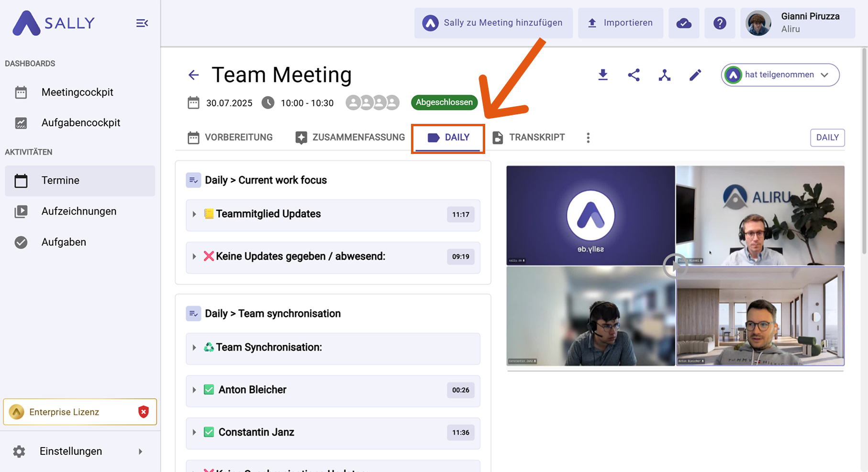Play the meeting video recording
Screen dimensions: 868x472
tap(675, 266)
